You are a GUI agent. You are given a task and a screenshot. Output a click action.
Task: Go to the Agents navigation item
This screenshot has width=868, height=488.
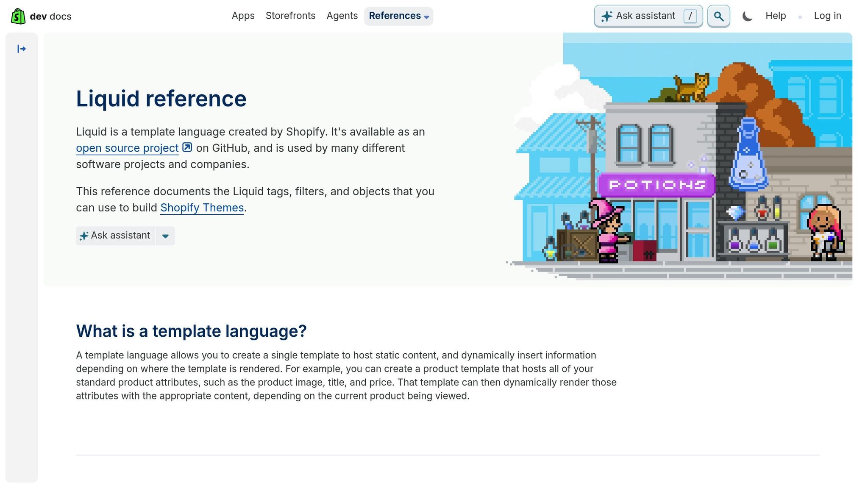click(342, 16)
